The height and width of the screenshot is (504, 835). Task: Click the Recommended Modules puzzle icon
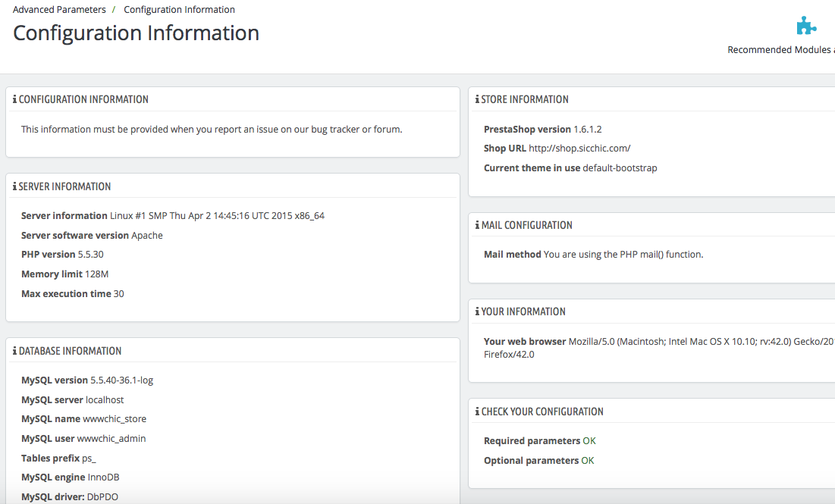coord(806,27)
